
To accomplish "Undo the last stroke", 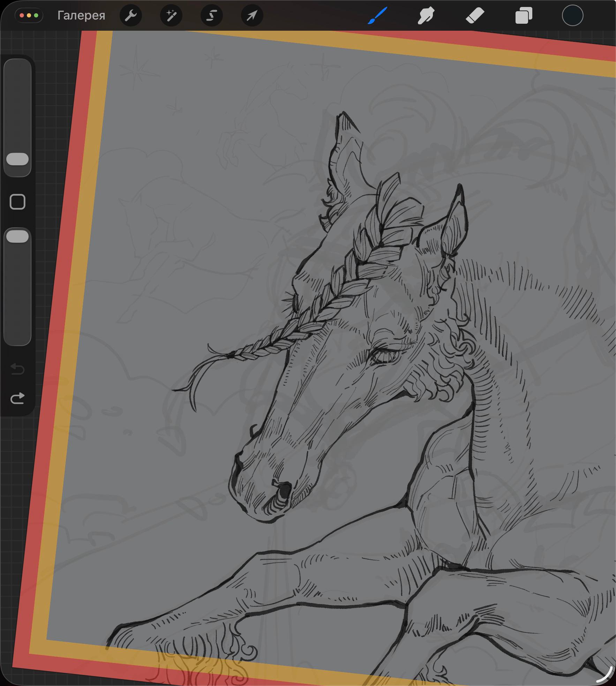I will click(x=17, y=369).
